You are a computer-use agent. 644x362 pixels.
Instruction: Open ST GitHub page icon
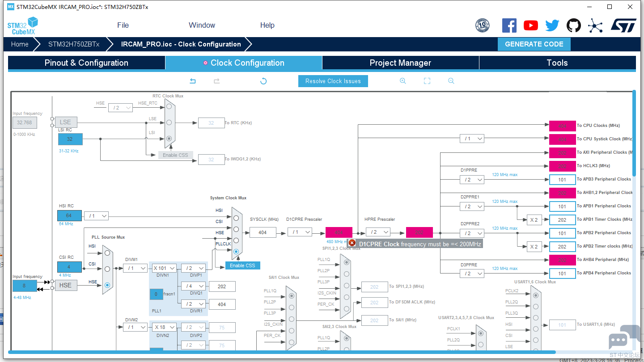pyautogui.click(x=574, y=25)
